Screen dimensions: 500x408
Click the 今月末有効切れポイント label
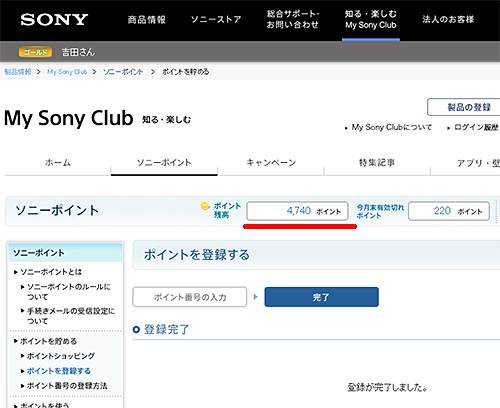coord(380,211)
